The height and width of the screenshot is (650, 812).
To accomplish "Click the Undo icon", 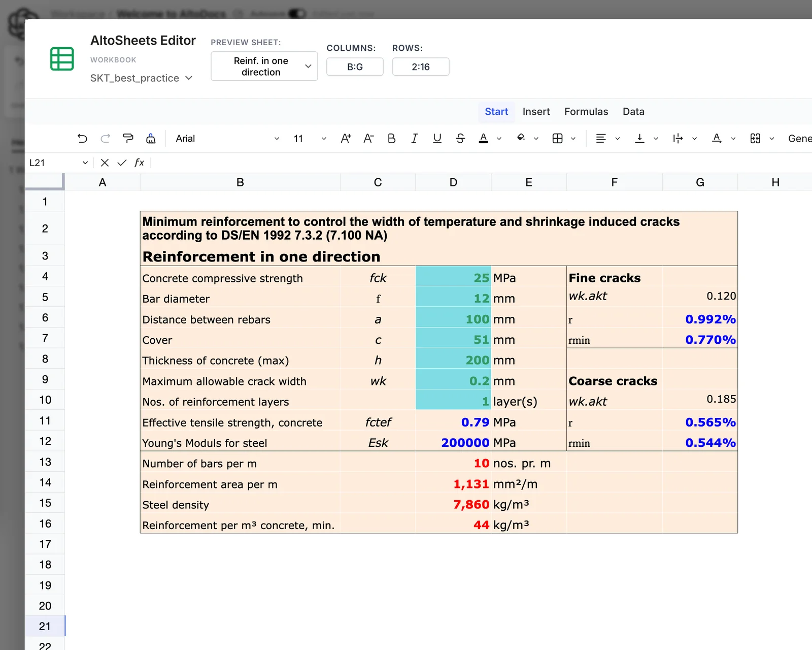I will pos(82,139).
